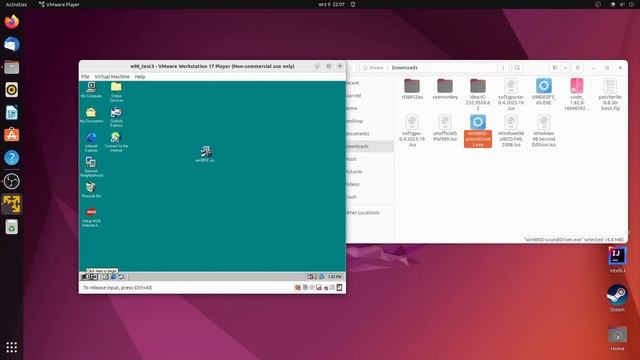Open the File menu in VMware Player

point(85,76)
